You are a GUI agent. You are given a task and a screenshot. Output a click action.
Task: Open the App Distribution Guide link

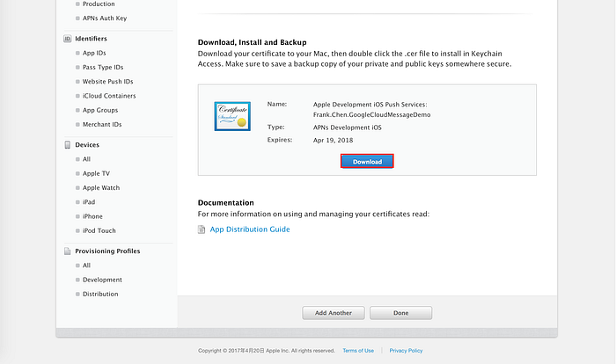click(x=250, y=229)
